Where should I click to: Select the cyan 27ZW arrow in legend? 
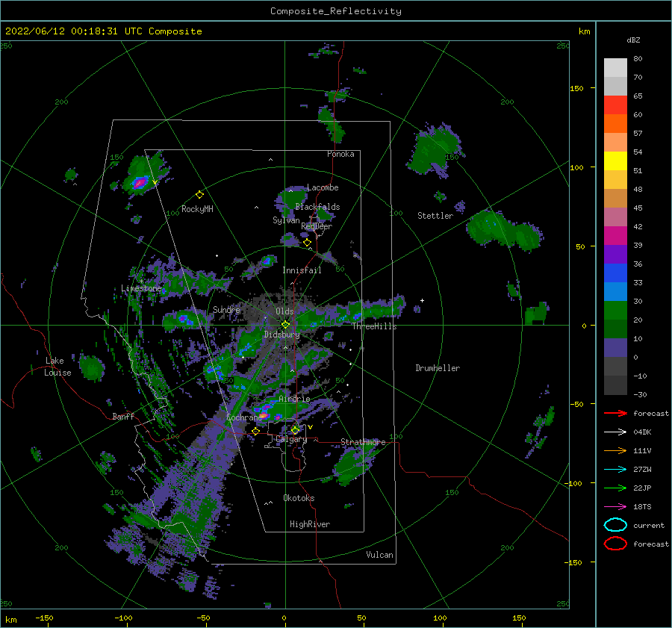pyautogui.click(x=615, y=470)
